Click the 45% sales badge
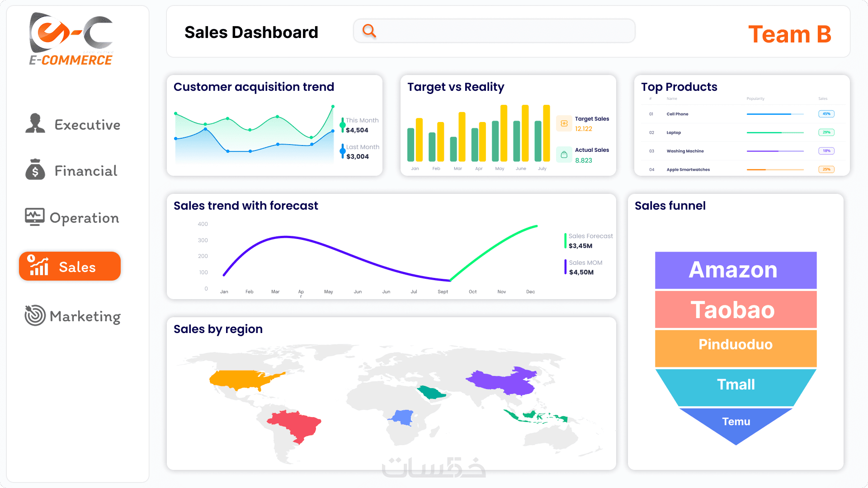The width and height of the screenshot is (868, 488). click(826, 114)
